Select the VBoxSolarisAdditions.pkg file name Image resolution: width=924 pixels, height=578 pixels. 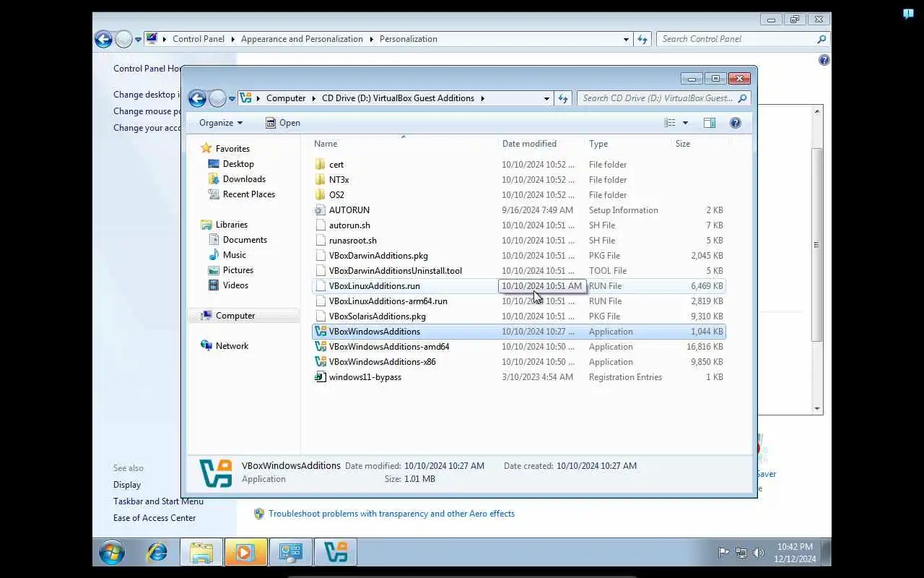pyautogui.click(x=378, y=316)
